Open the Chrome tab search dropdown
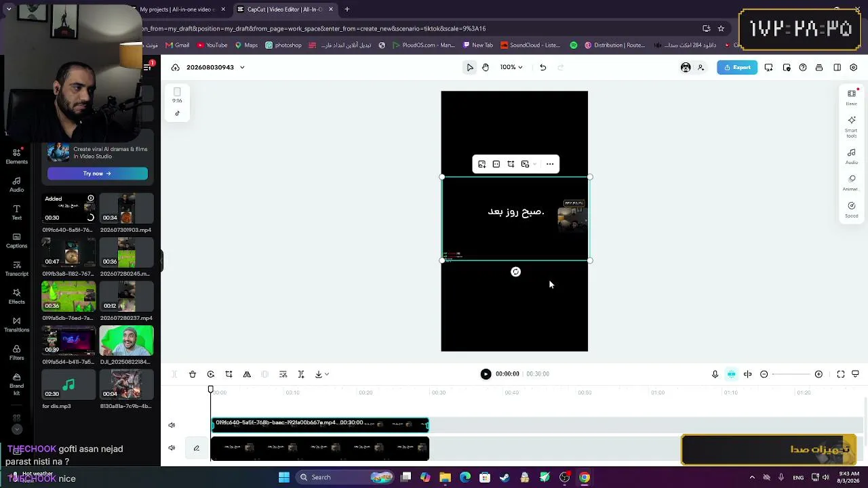The width and height of the screenshot is (868, 488). click(x=8, y=9)
